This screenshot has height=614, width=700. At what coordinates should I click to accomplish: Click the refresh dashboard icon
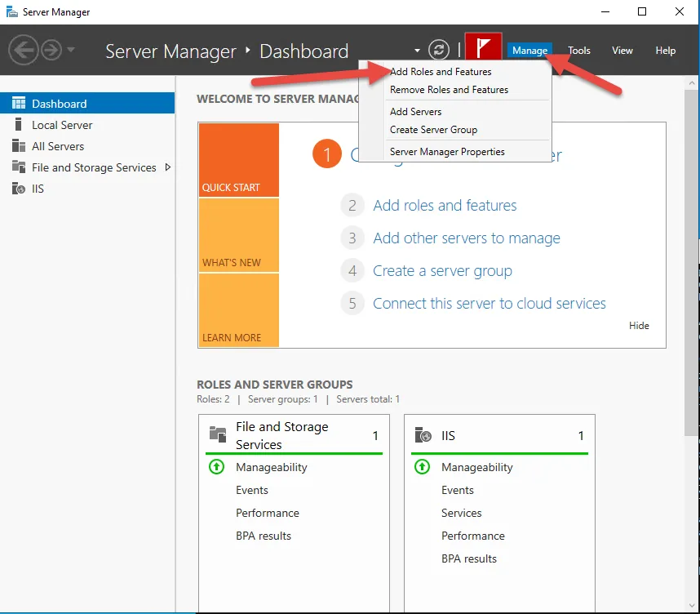point(439,50)
